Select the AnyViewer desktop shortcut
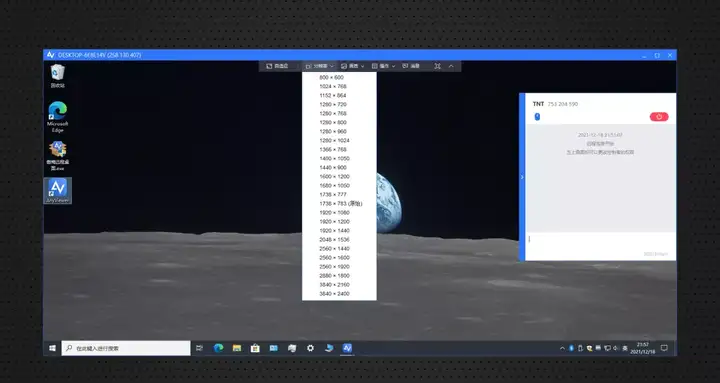720x383 pixels. tap(57, 191)
